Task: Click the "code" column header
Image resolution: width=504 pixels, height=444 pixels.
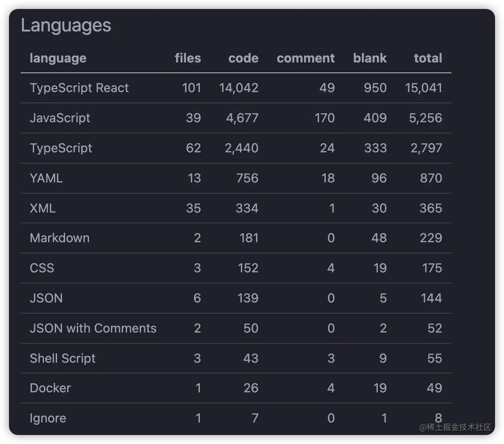Action: (x=243, y=58)
